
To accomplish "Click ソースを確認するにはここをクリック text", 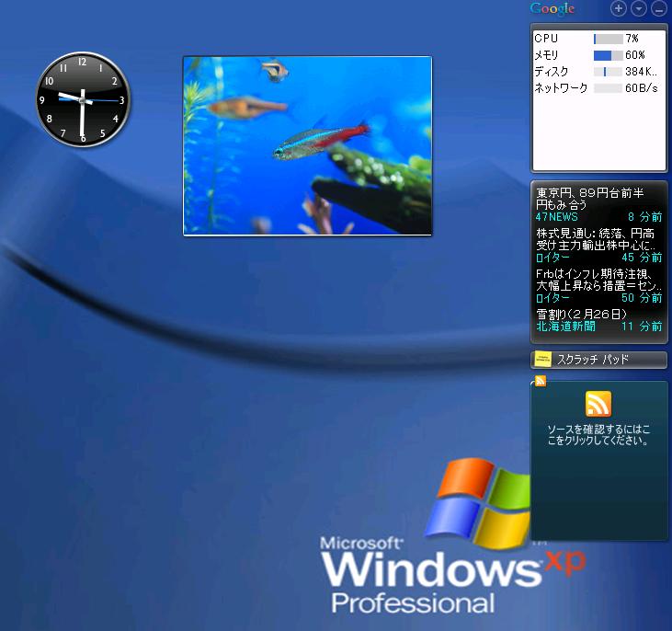I will tap(598, 434).
